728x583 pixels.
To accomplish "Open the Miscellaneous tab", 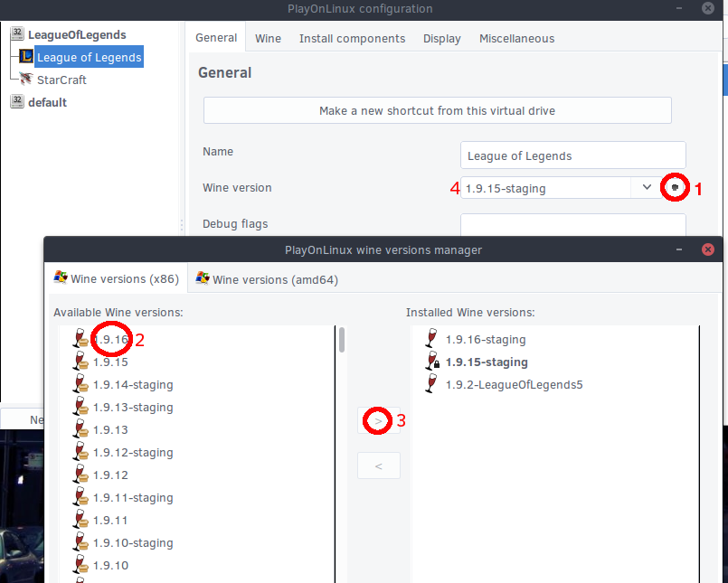I will click(x=516, y=39).
